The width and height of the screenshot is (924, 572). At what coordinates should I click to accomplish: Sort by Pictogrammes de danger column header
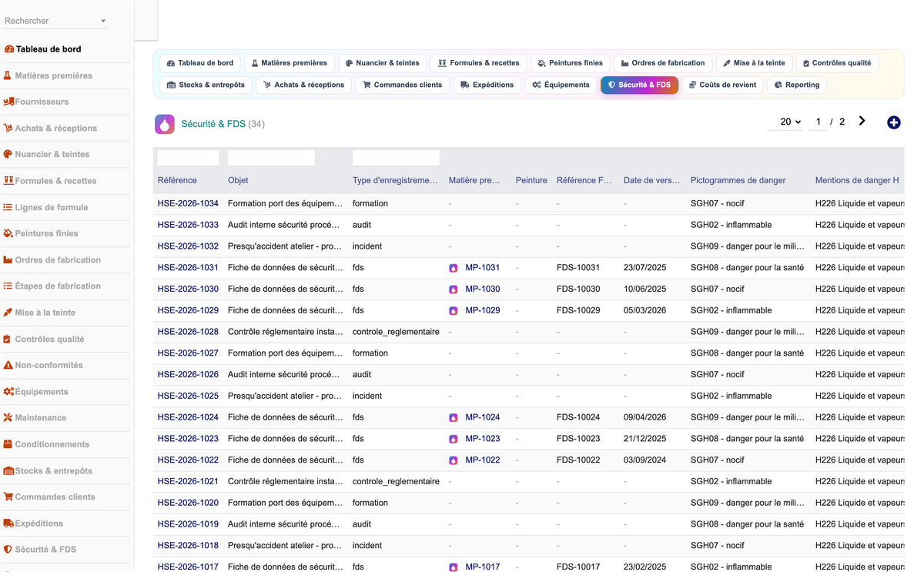[738, 181]
